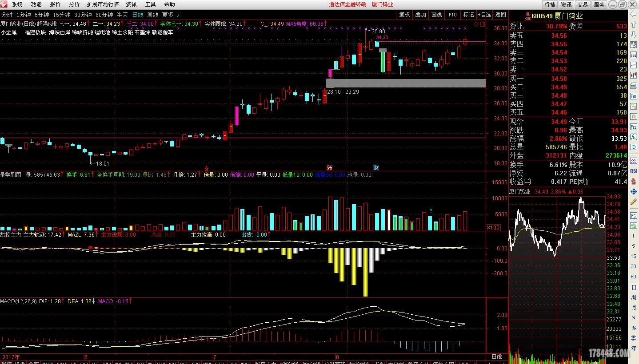Open the 工具 menu
The height and width of the screenshot is (364, 639).
(x=151, y=4)
